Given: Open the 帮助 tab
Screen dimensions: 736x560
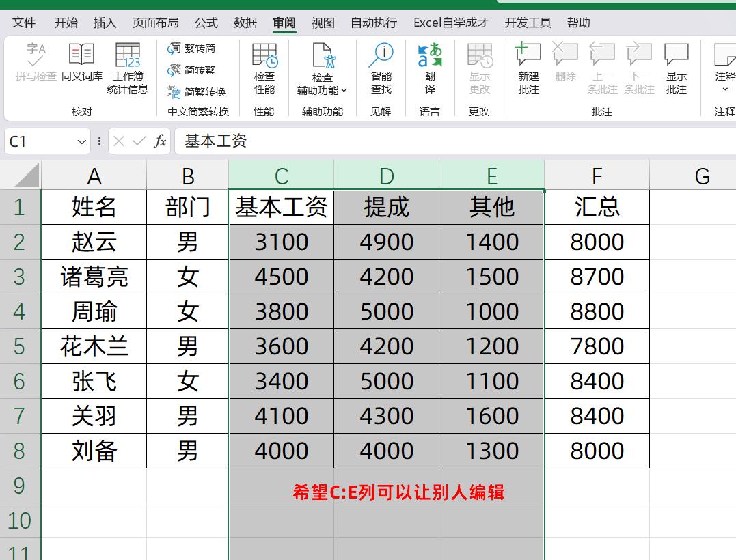Looking at the screenshot, I should tap(578, 23).
